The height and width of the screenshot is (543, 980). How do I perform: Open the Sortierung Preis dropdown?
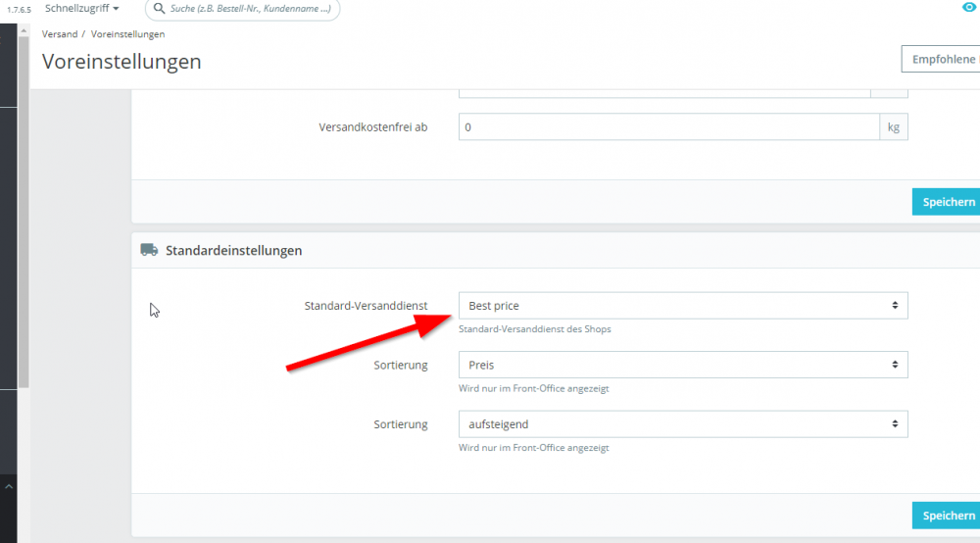click(682, 365)
